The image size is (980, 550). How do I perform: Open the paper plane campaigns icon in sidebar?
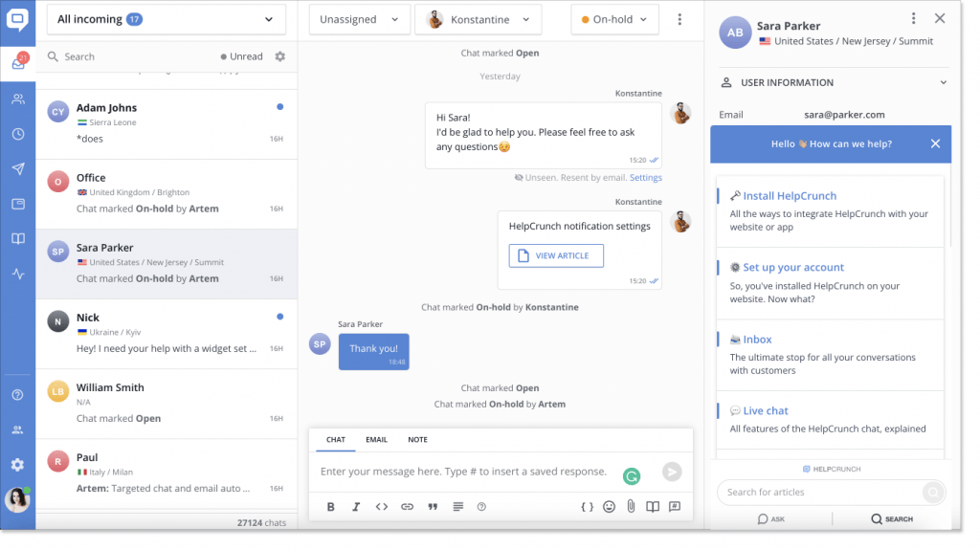18,169
